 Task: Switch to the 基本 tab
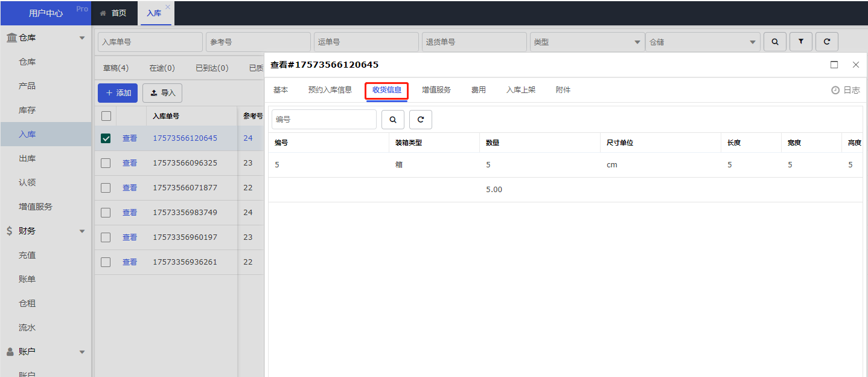281,90
